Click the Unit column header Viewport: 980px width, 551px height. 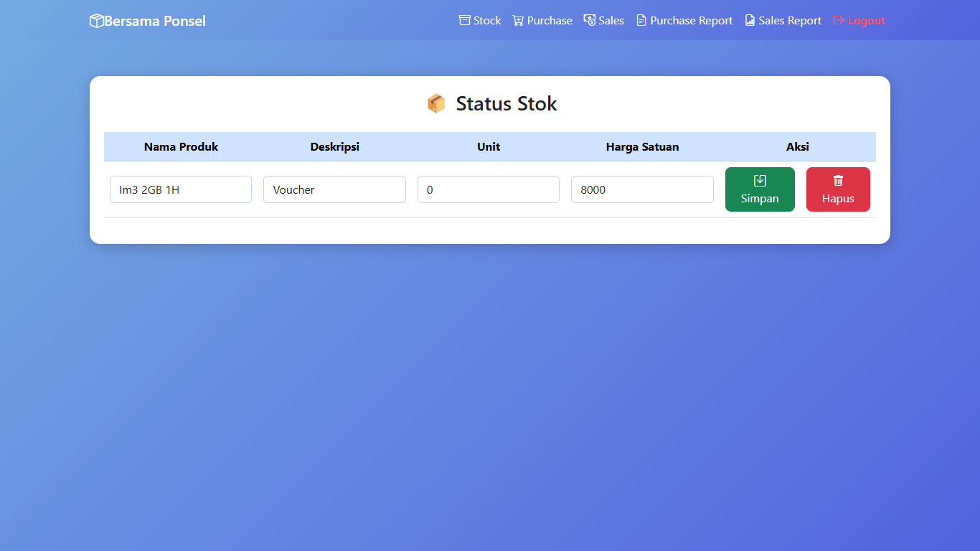coord(489,146)
